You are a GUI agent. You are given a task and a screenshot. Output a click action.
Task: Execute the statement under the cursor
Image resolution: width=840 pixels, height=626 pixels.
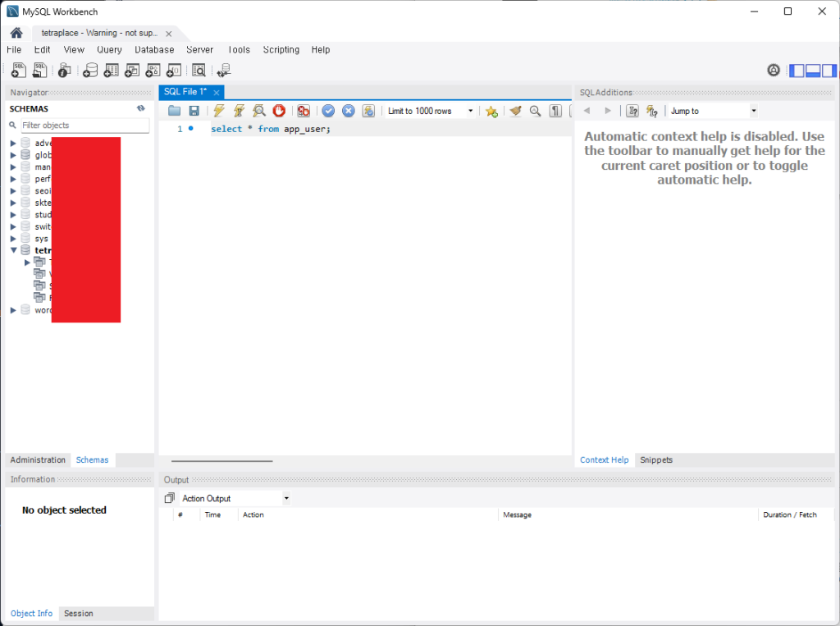[x=239, y=111]
